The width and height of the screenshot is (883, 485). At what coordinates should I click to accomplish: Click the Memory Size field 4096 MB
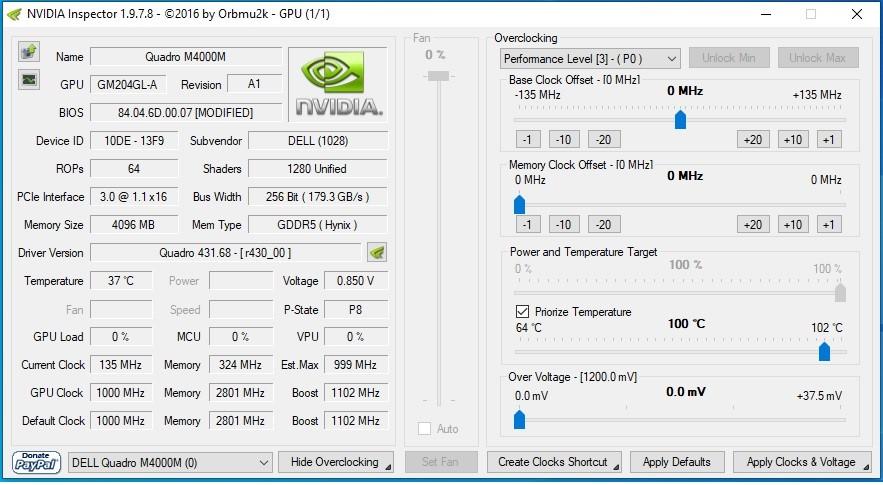point(134,225)
